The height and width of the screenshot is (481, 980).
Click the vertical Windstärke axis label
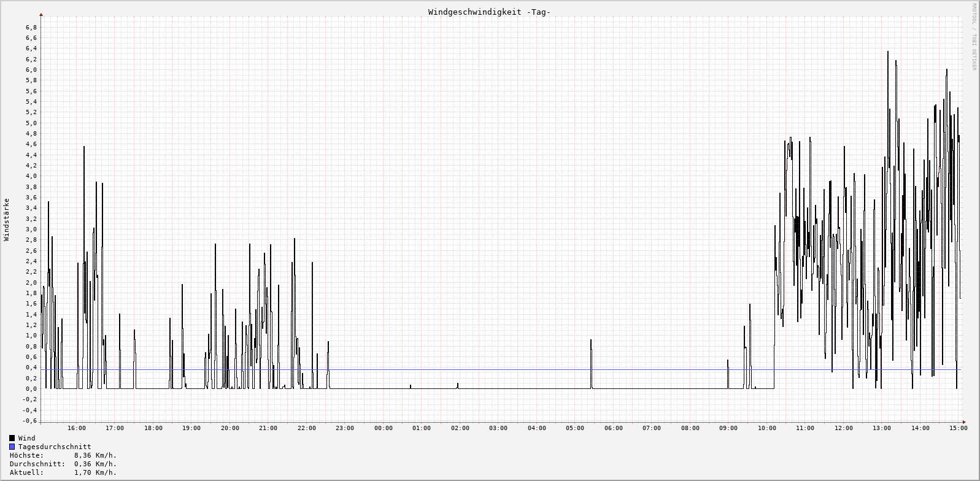7,219
